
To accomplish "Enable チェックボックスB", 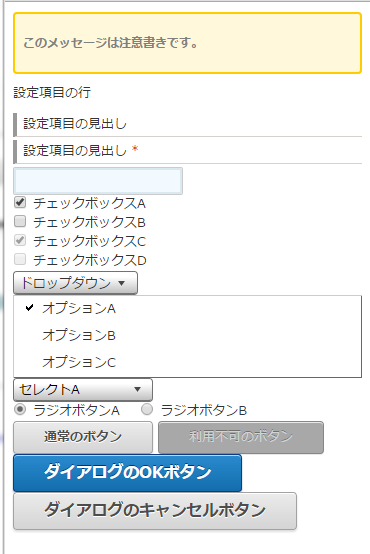I will [20, 222].
